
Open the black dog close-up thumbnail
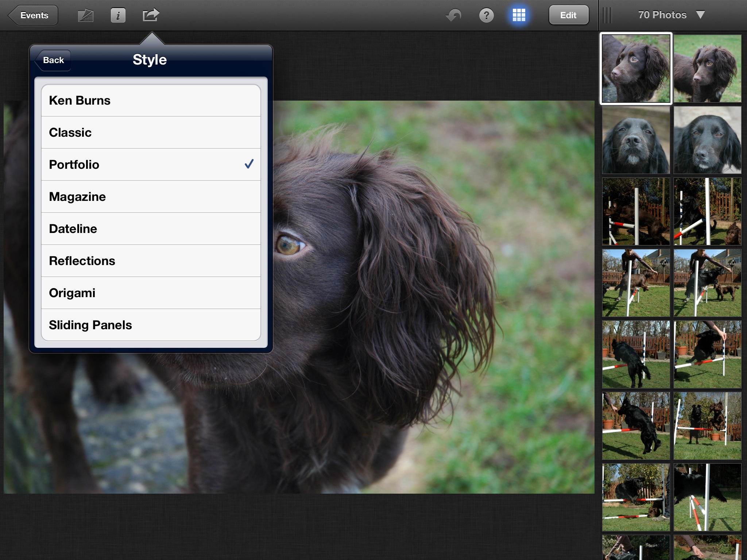click(x=636, y=140)
